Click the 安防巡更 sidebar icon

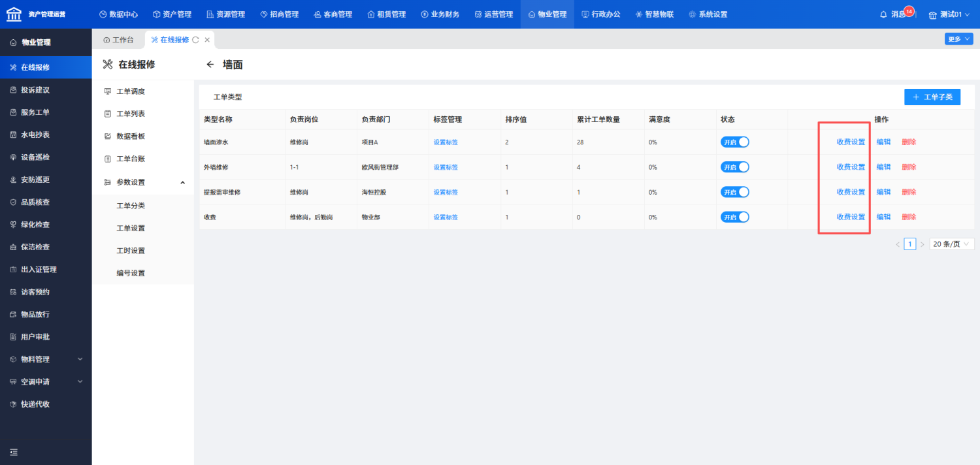pyautogui.click(x=14, y=180)
